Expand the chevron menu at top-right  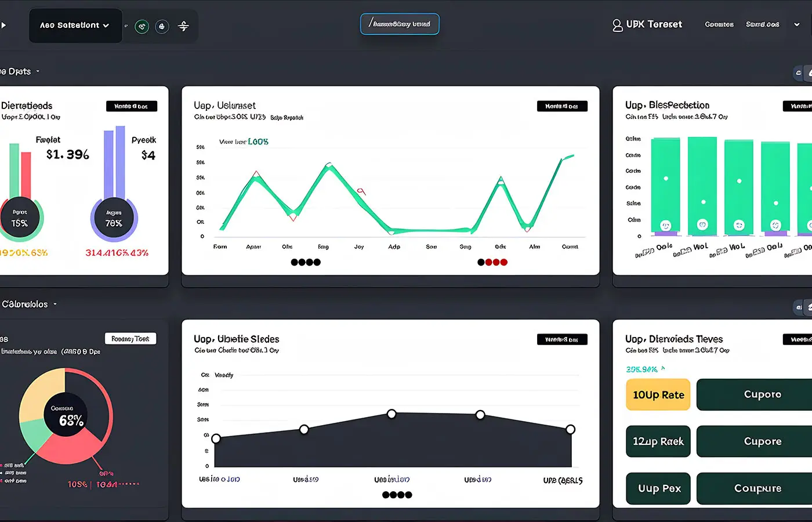tap(797, 24)
